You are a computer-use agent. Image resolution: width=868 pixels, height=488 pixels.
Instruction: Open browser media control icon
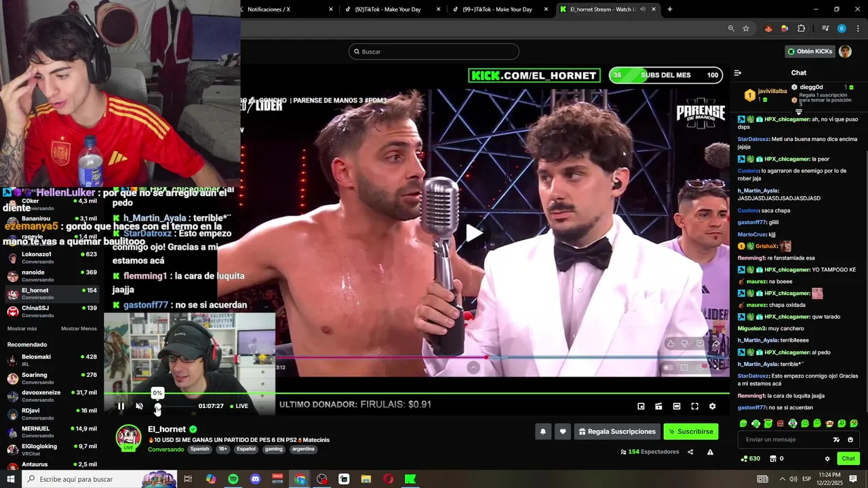point(825,28)
